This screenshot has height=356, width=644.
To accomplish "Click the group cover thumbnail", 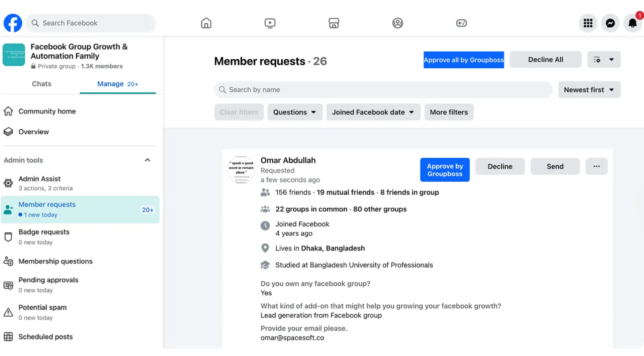I will (x=14, y=55).
